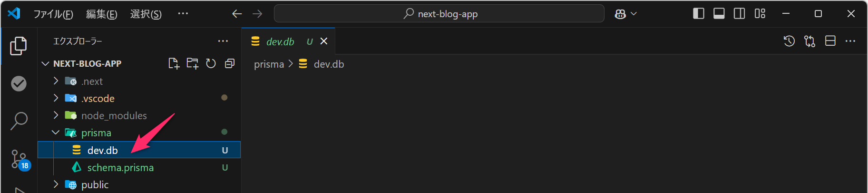Collapse all folders in explorer

pos(229,63)
